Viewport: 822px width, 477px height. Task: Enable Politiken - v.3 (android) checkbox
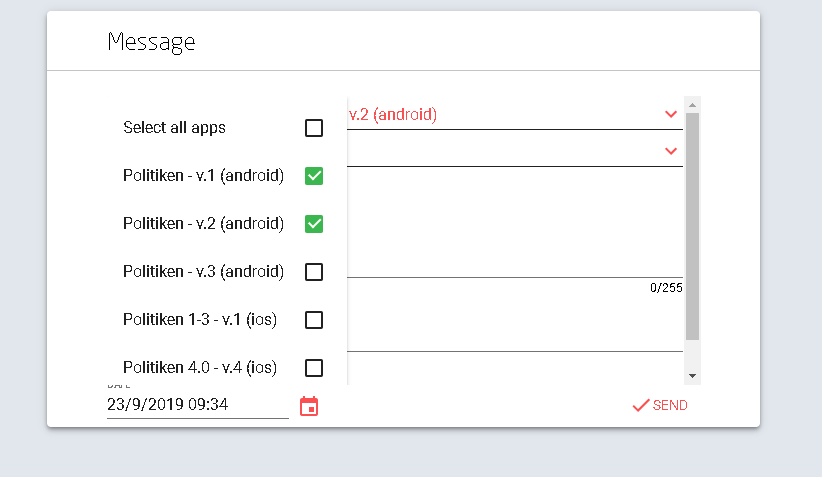(x=314, y=272)
